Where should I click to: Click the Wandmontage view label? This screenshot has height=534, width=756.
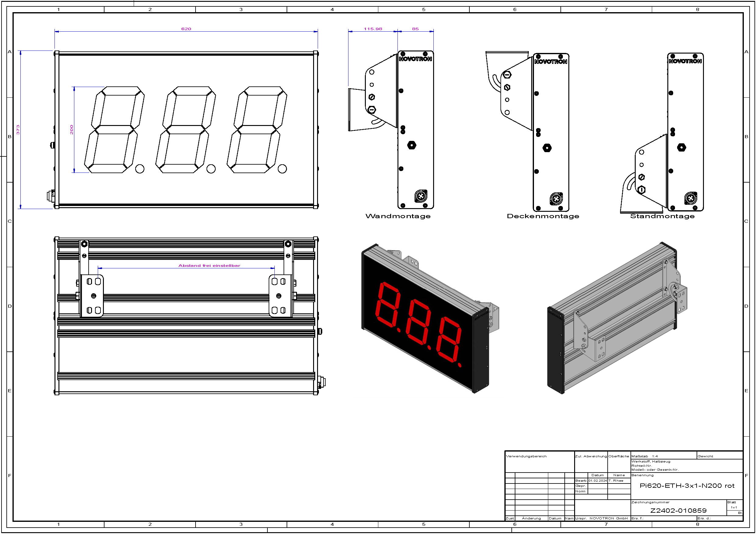398,216
